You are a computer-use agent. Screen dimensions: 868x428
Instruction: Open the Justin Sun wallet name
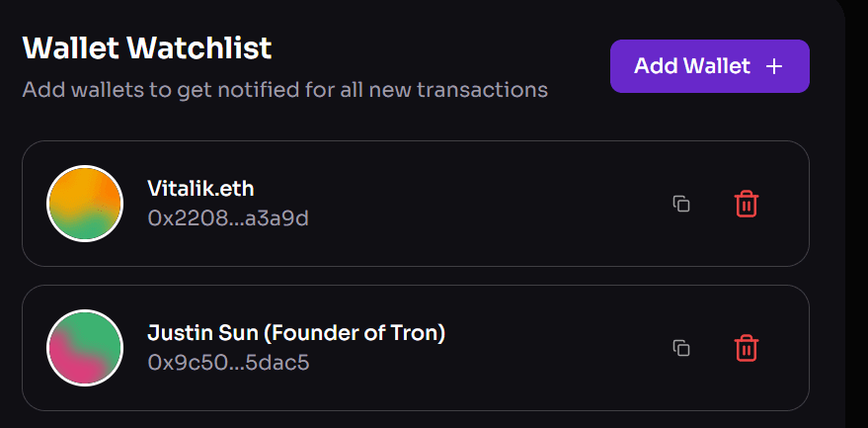point(296,333)
